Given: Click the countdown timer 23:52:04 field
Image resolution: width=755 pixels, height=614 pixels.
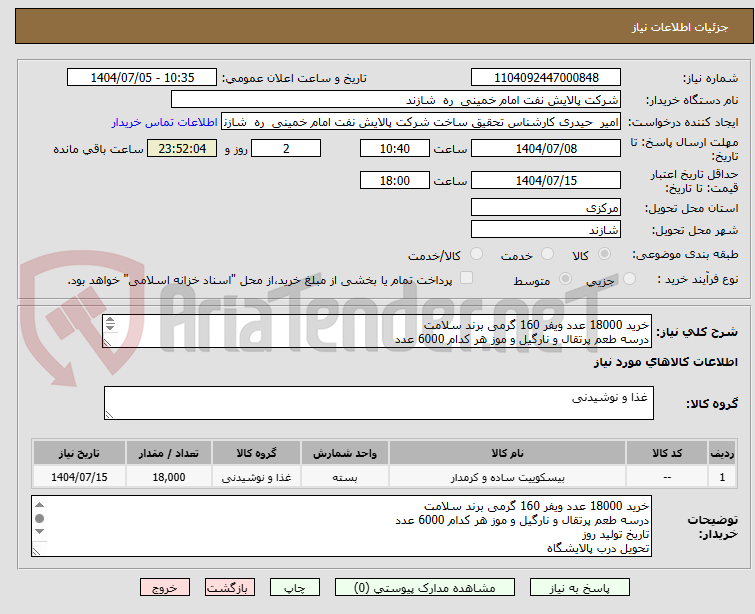Looking at the screenshot, I should (182, 148).
